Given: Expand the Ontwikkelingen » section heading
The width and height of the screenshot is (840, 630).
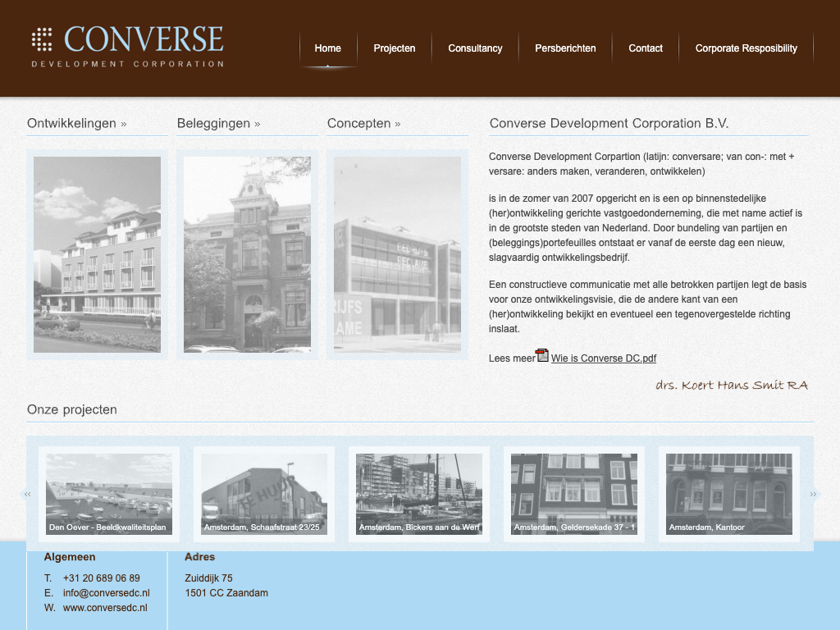Looking at the screenshot, I should pyautogui.click(x=77, y=124).
